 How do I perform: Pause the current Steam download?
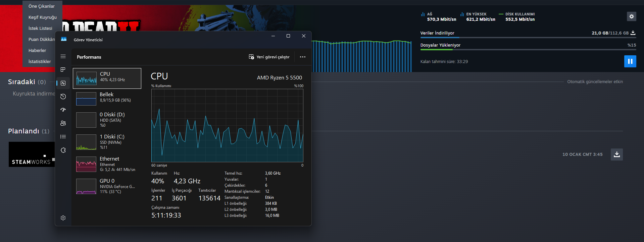point(630,61)
